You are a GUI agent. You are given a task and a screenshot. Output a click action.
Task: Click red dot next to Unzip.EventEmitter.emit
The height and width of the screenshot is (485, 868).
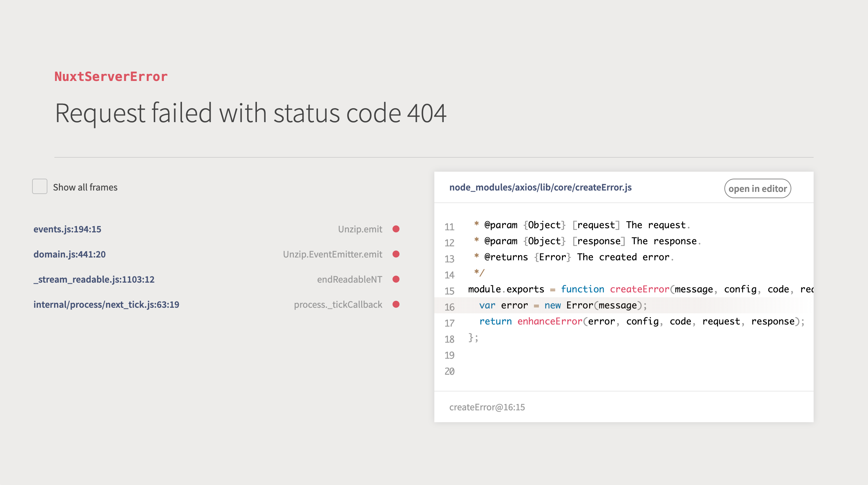pos(396,254)
